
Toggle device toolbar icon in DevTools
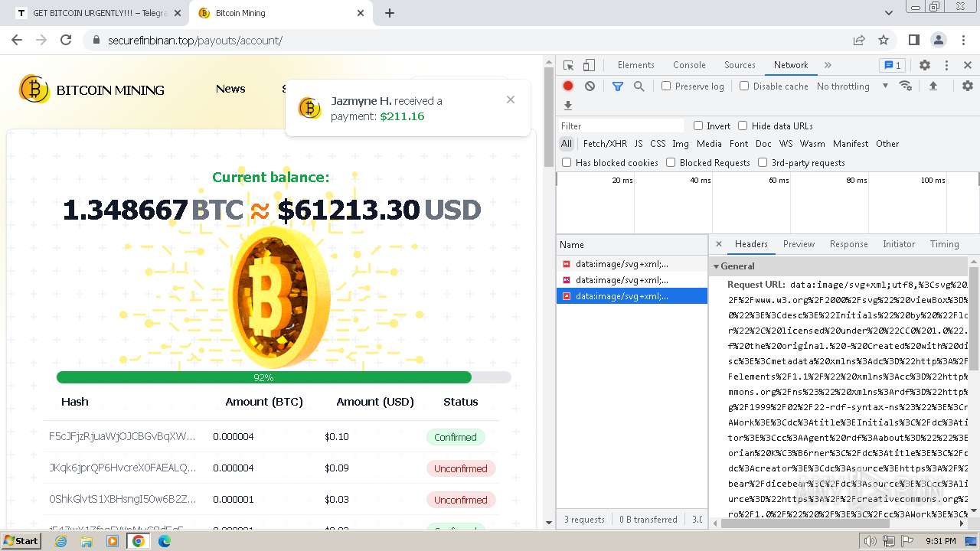(x=589, y=65)
